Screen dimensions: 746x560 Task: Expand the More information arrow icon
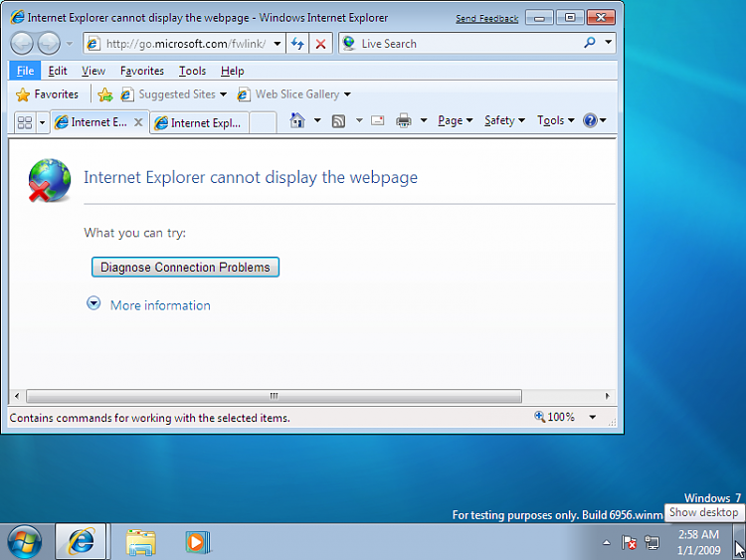(x=93, y=303)
